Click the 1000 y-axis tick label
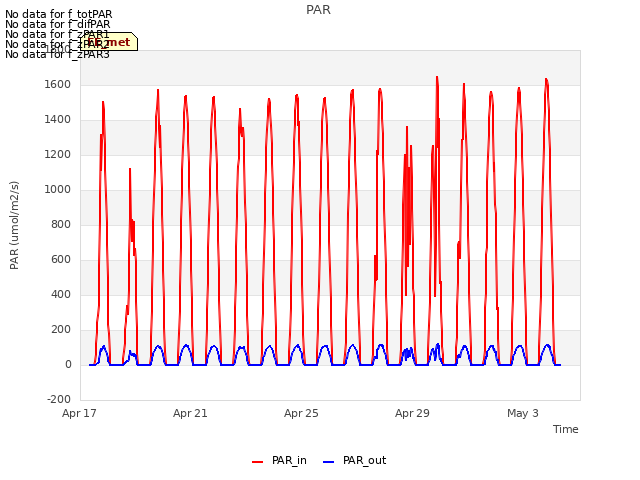Viewport: 640px width, 480px height. (58, 189)
